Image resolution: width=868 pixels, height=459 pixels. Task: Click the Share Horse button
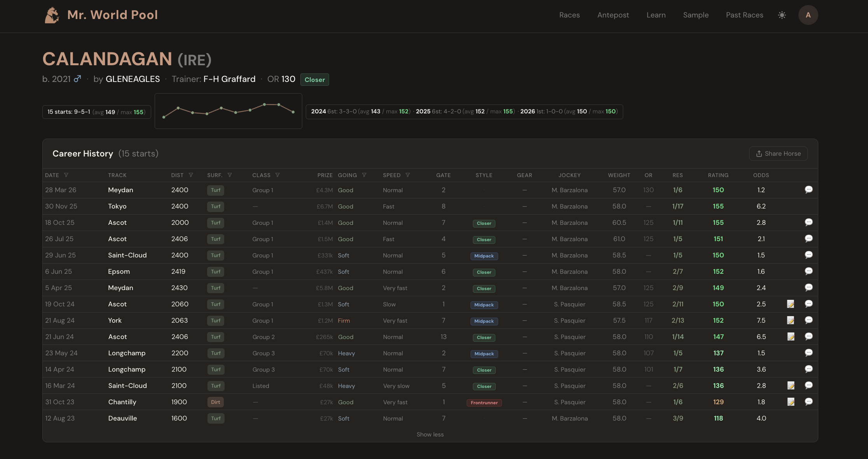[778, 153]
